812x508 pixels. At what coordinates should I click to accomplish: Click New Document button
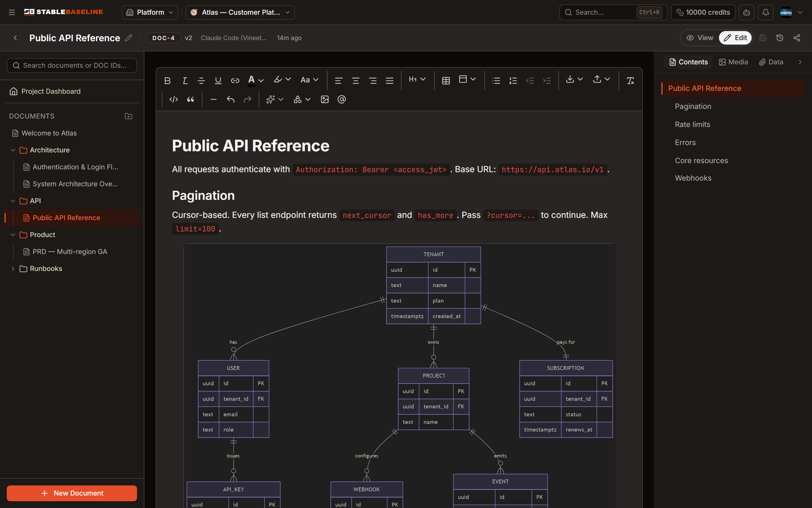tap(72, 493)
